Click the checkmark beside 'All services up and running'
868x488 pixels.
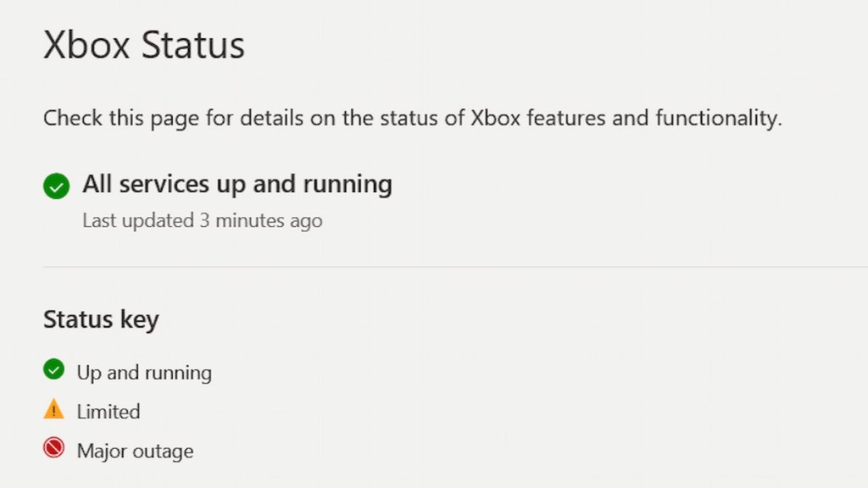[x=56, y=186]
